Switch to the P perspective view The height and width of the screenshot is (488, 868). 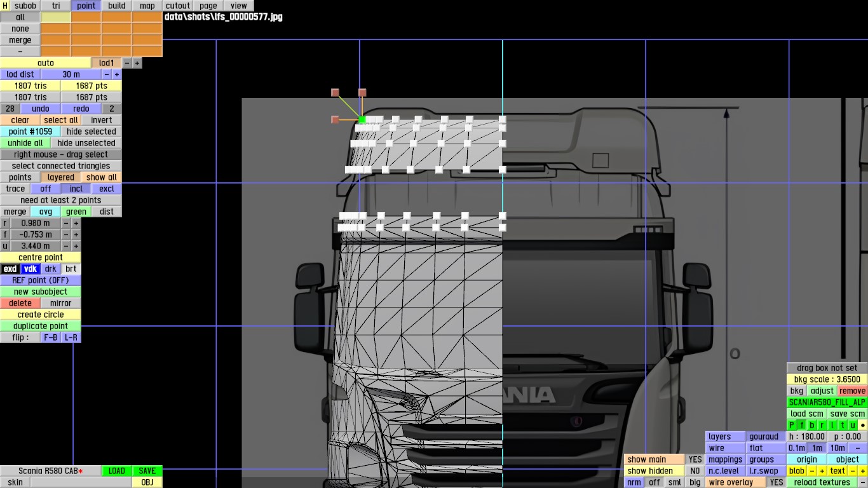point(792,425)
